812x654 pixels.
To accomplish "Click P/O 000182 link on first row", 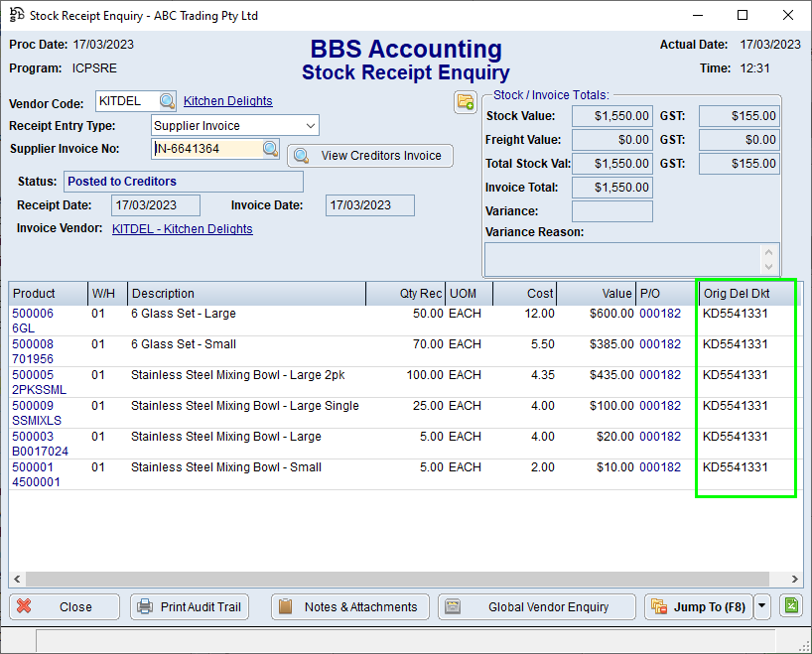I will point(660,314).
